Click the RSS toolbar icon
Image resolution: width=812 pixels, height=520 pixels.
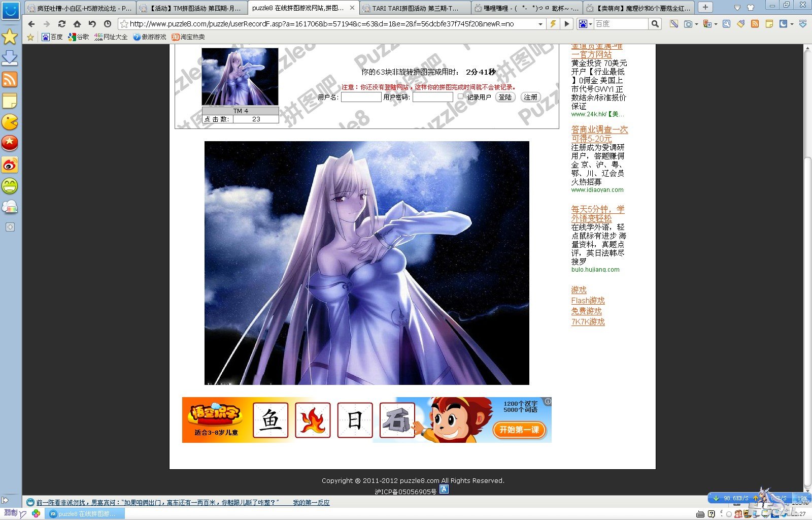755,24
